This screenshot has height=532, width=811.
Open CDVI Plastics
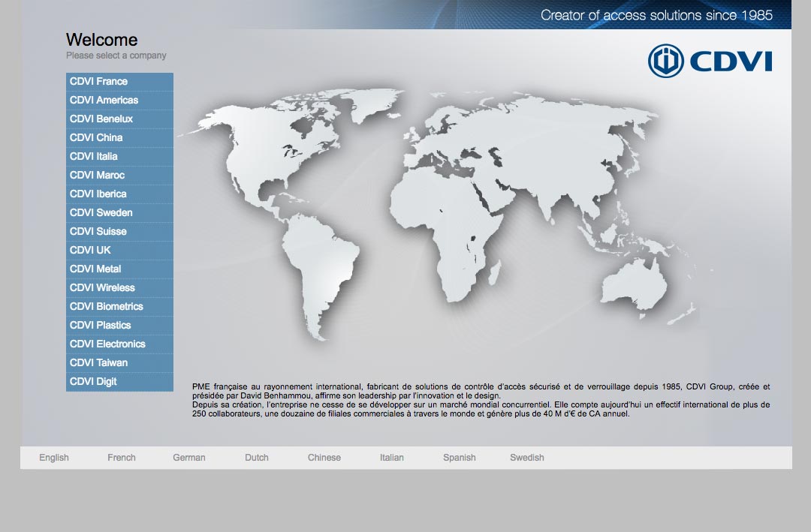pyautogui.click(x=119, y=325)
